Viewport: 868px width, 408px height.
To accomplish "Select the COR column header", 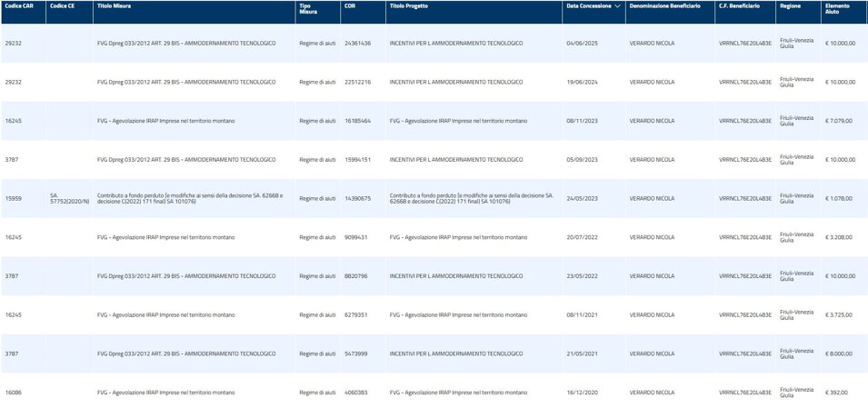I will tap(350, 5).
